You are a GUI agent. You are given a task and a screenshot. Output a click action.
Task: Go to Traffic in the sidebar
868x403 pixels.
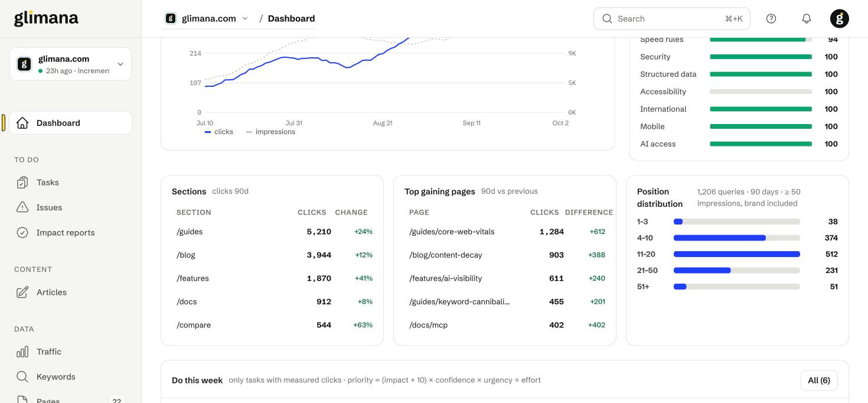70,352
